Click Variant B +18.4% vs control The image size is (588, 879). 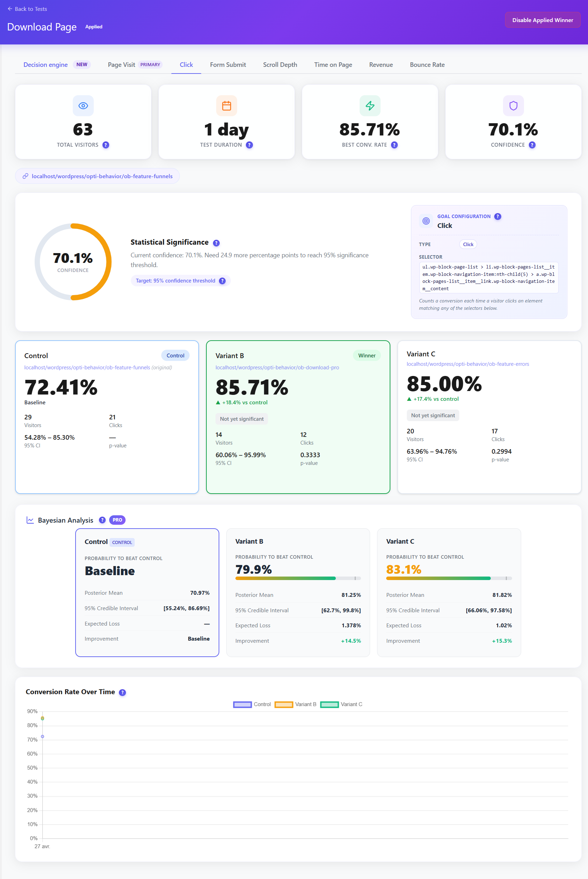(241, 402)
